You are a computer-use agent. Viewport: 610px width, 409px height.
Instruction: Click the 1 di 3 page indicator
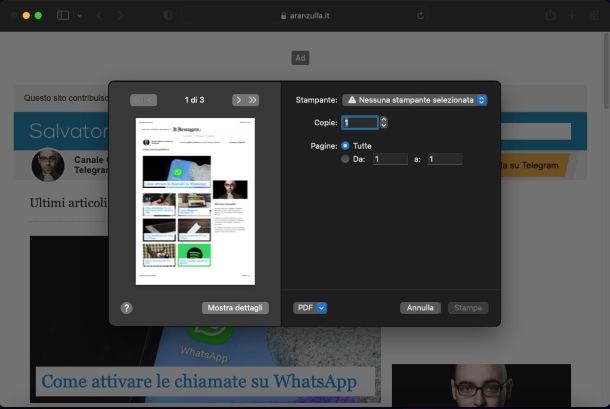coord(195,100)
